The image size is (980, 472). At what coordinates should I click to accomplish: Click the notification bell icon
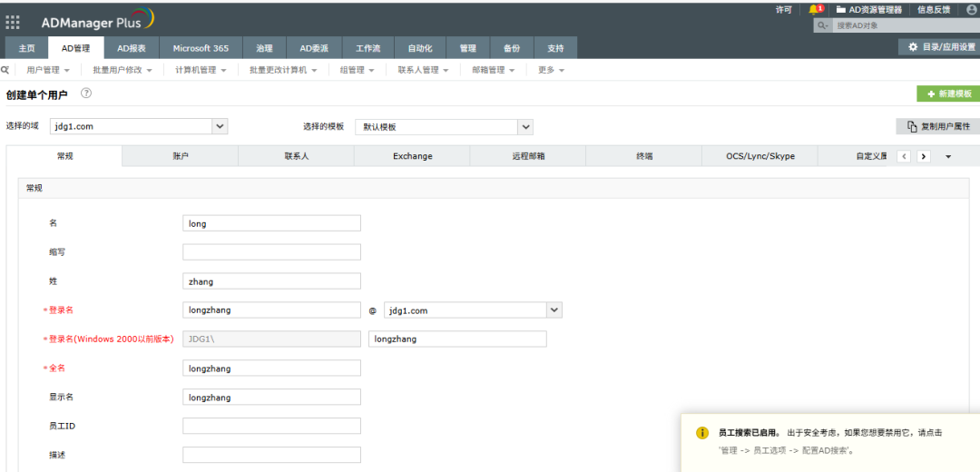pos(814,9)
